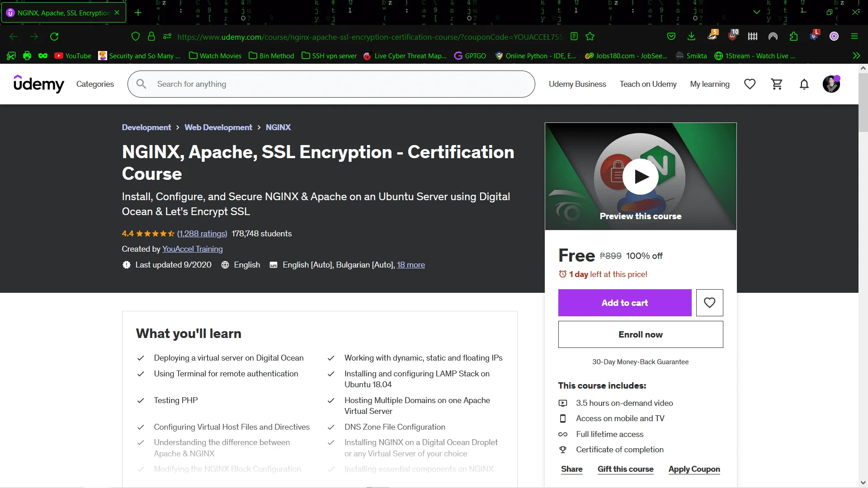
Task: Open the Pocket save icon
Action: [671, 37]
